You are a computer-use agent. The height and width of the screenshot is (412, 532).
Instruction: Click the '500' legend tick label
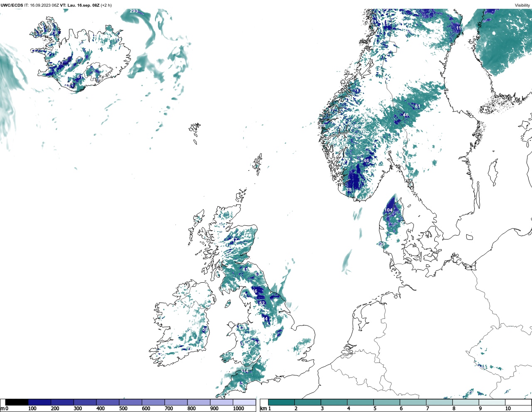click(123, 409)
